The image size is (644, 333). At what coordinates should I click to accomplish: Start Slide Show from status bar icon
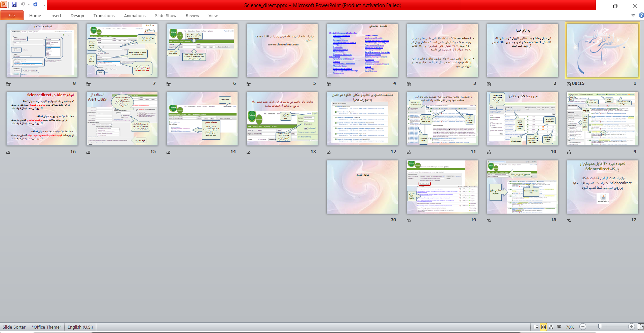click(x=559, y=327)
